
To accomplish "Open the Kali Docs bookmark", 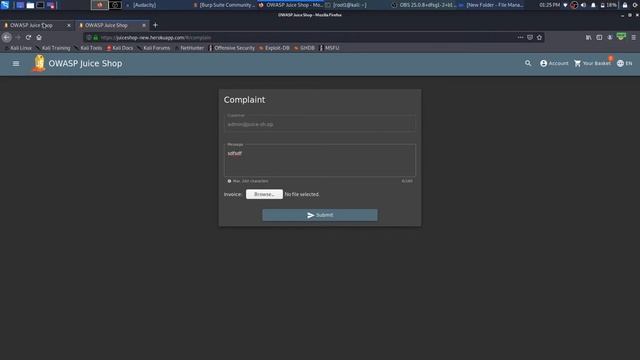I will (x=120, y=48).
